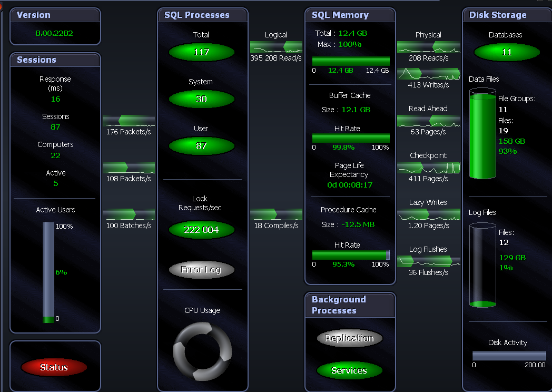Click the Max 100% memory value
The width and height of the screenshot is (552, 392).
[350, 44]
